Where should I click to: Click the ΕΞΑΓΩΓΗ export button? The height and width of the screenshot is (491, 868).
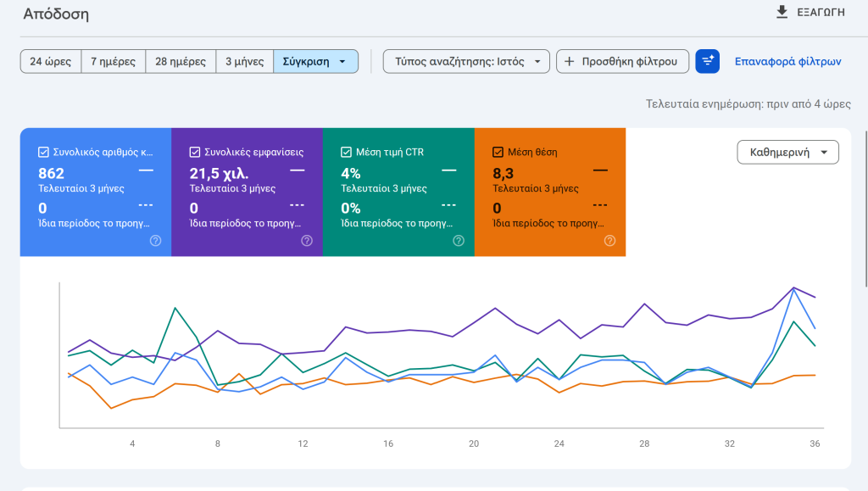tap(810, 12)
